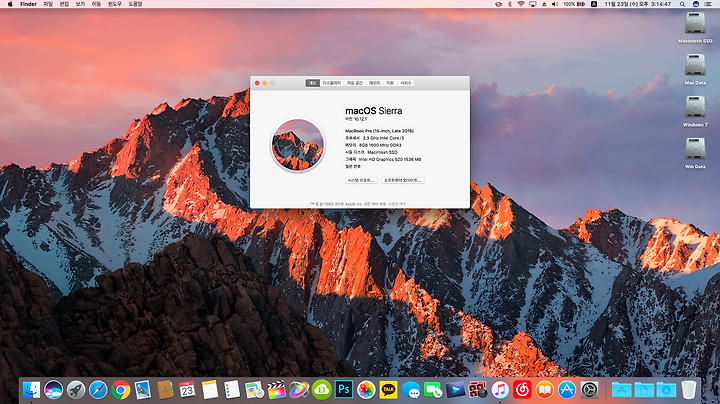Open iBooks orange book icon
Image resolution: width=720 pixels, height=404 pixels.
pyautogui.click(x=545, y=390)
